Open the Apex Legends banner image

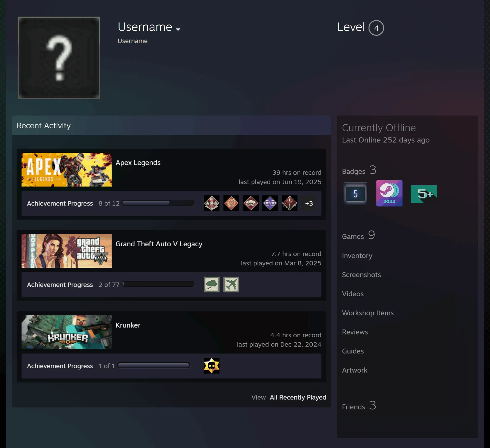pos(67,170)
